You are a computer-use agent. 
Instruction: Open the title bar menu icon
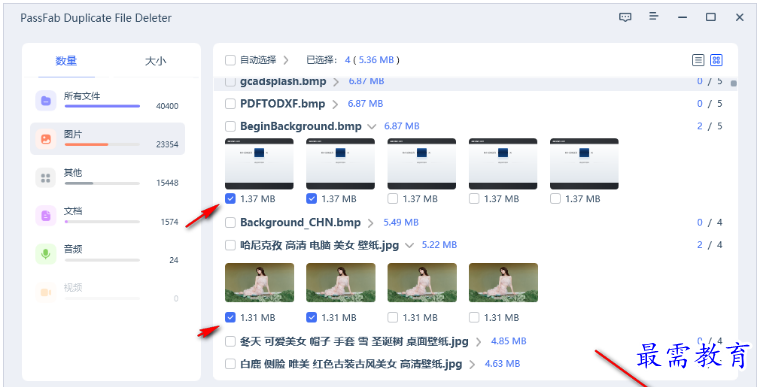(x=654, y=16)
